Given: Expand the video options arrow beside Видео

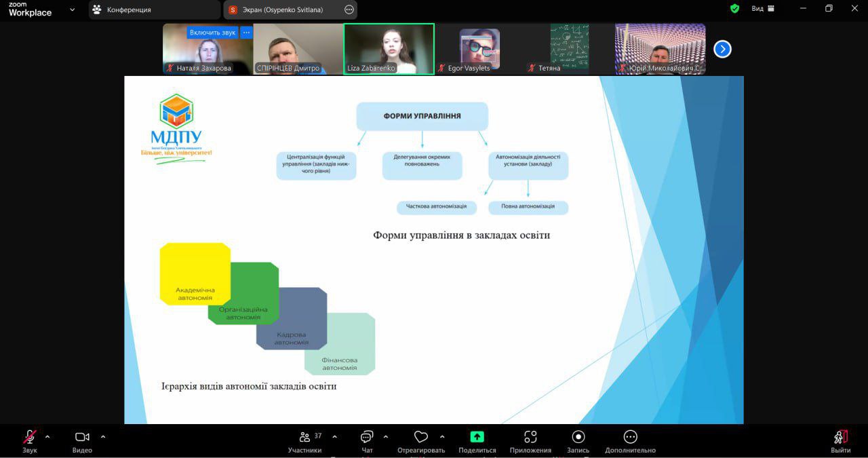Looking at the screenshot, I should [x=103, y=437].
